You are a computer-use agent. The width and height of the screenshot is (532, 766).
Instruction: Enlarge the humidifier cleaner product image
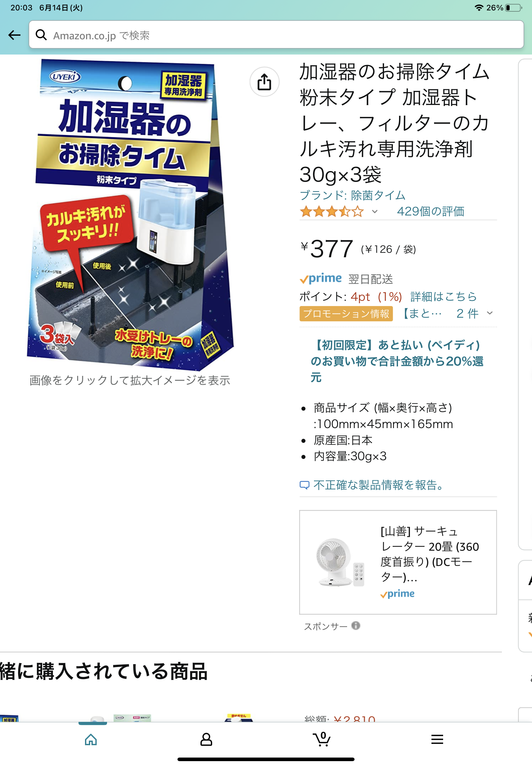[x=130, y=215]
